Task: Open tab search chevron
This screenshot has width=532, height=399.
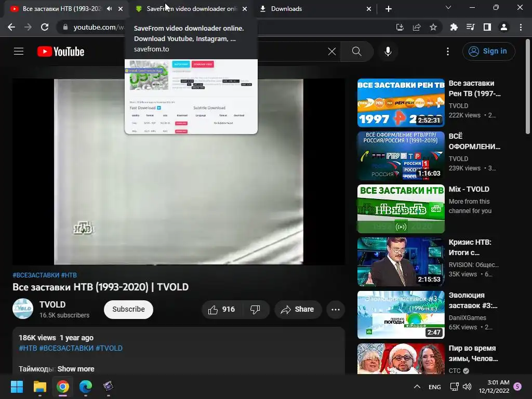Action: pos(448,7)
